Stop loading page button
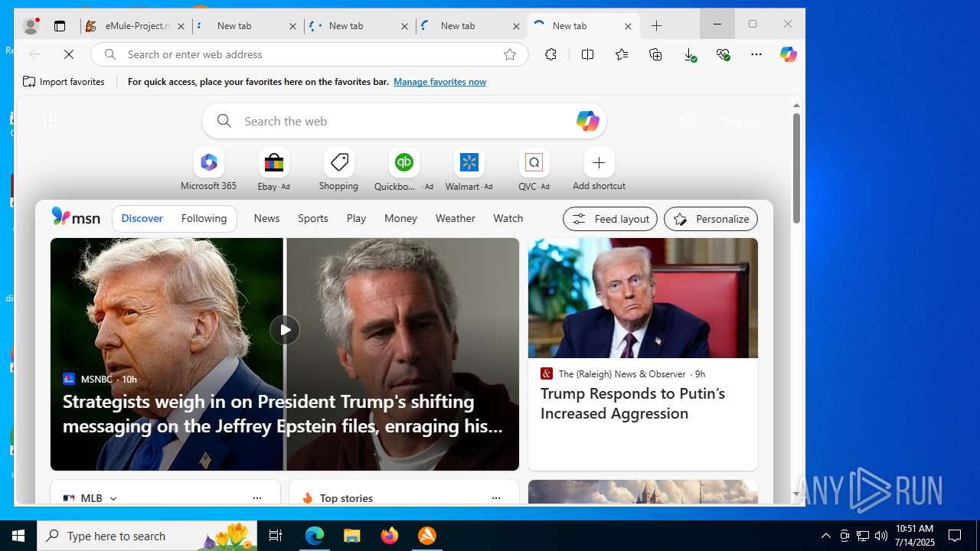This screenshot has width=980, height=551. pos(69,54)
